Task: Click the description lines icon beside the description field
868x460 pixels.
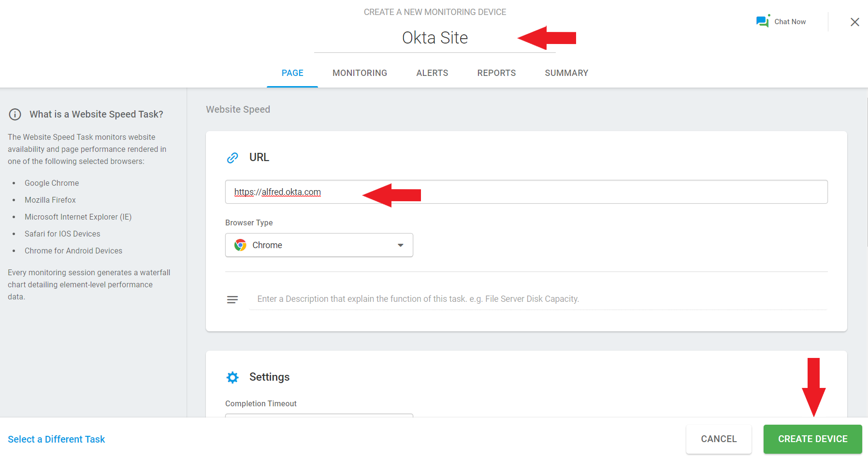Action: pyautogui.click(x=232, y=299)
